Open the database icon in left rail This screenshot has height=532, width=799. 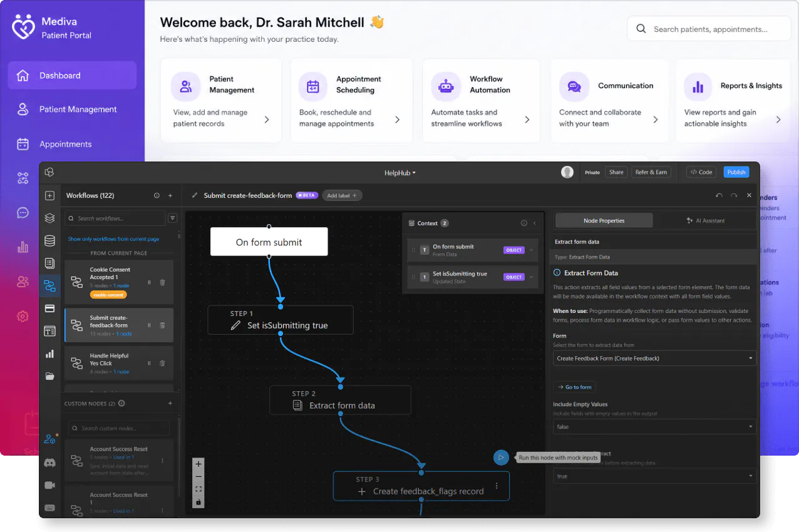pos(49,241)
